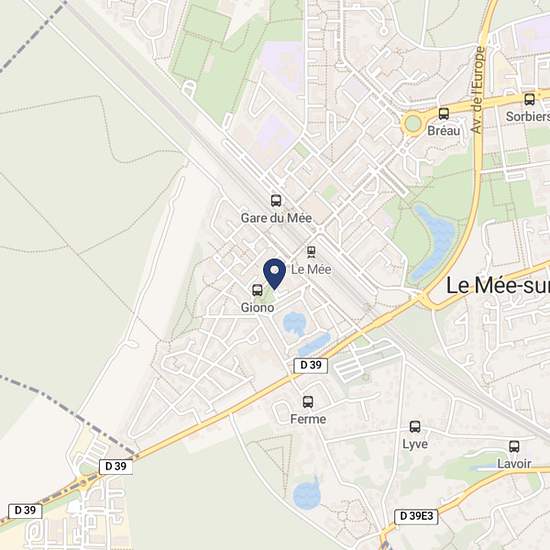Click the Av. de l'Europe road label
The height and width of the screenshot is (550, 550).
coord(477,90)
